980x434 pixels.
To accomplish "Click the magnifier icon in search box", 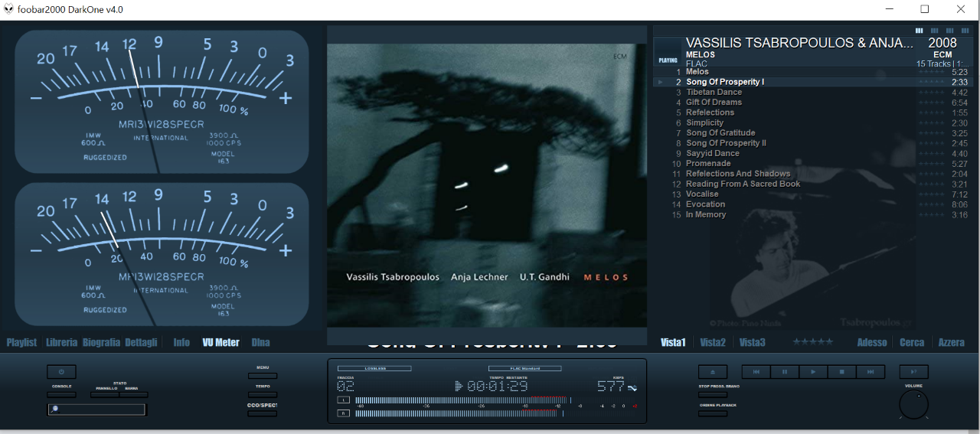I will 54,410.
